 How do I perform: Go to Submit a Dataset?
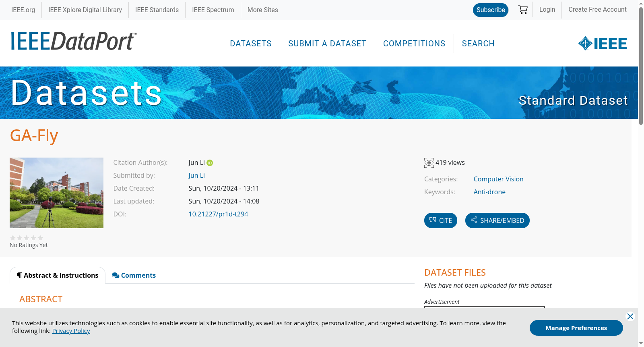[327, 44]
